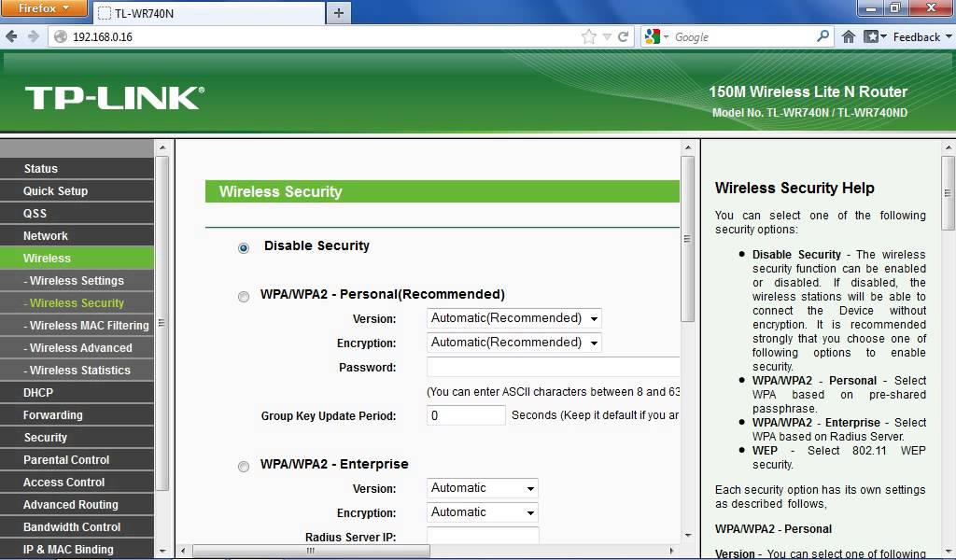Open the Wireless menu section
The height and width of the screenshot is (560, 956).
77,258
